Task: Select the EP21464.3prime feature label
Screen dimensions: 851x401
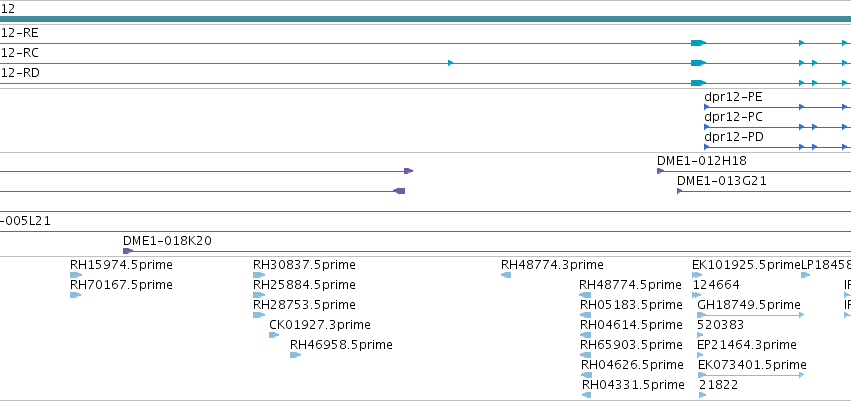Action: 747,345
